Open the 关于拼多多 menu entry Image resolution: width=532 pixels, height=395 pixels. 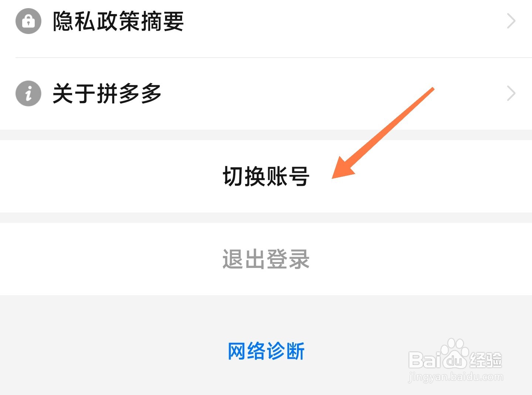point(266,93)
